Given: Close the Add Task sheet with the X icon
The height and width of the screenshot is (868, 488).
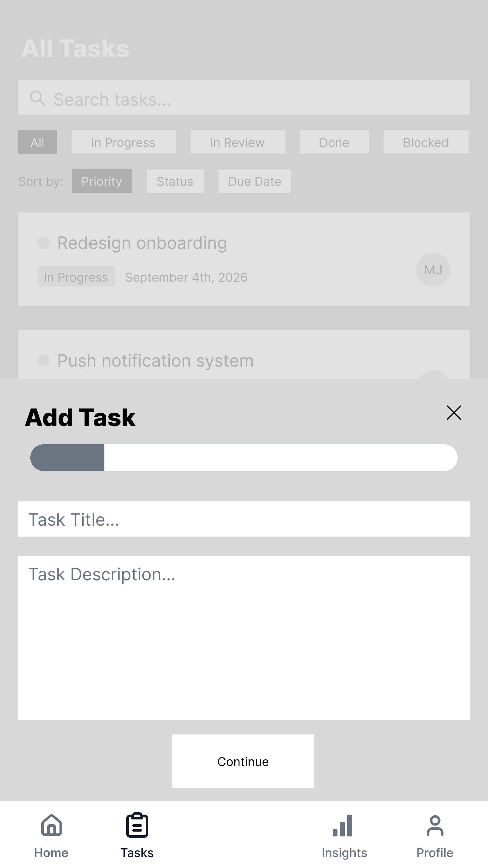Looking at the screenshot, I should (454, 413).
